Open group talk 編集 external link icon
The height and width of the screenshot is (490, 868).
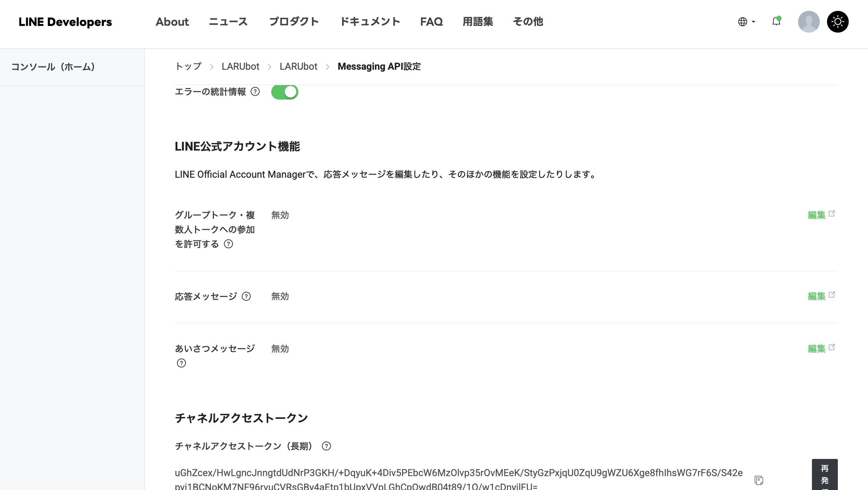pos(833,213)
